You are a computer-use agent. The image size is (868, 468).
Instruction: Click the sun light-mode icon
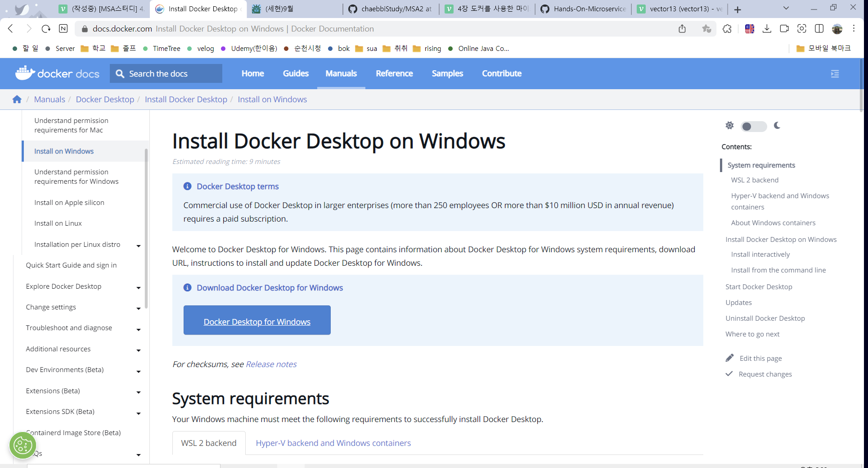coord(729,125)
